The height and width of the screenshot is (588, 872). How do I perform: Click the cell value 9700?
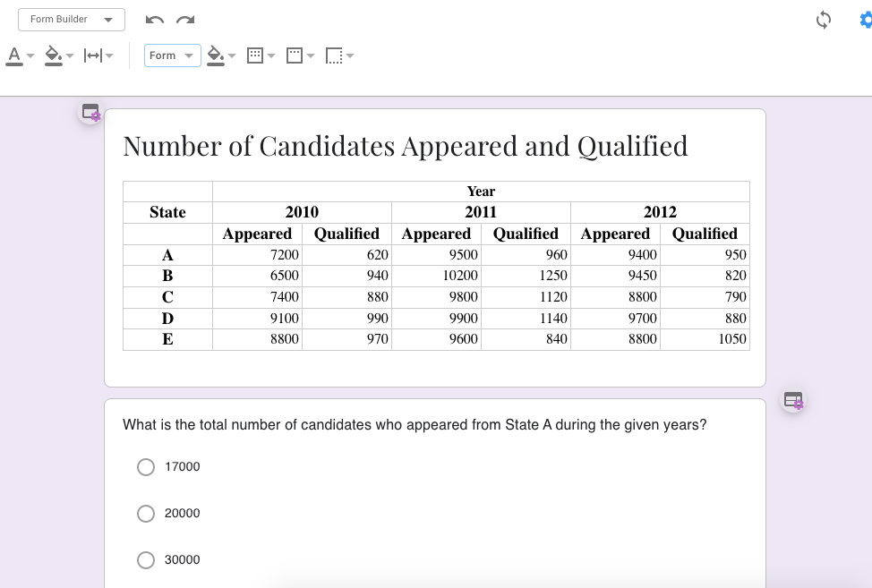643,319
